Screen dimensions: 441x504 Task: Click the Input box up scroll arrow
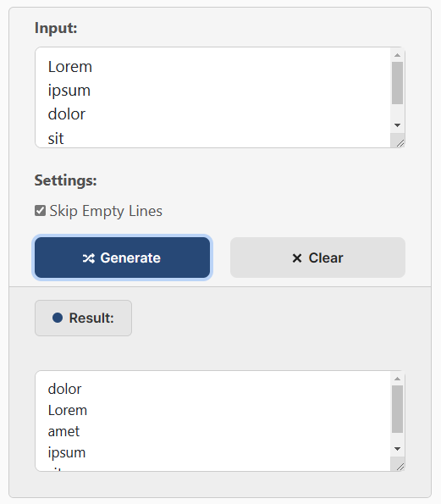click(x=397, y=55)
